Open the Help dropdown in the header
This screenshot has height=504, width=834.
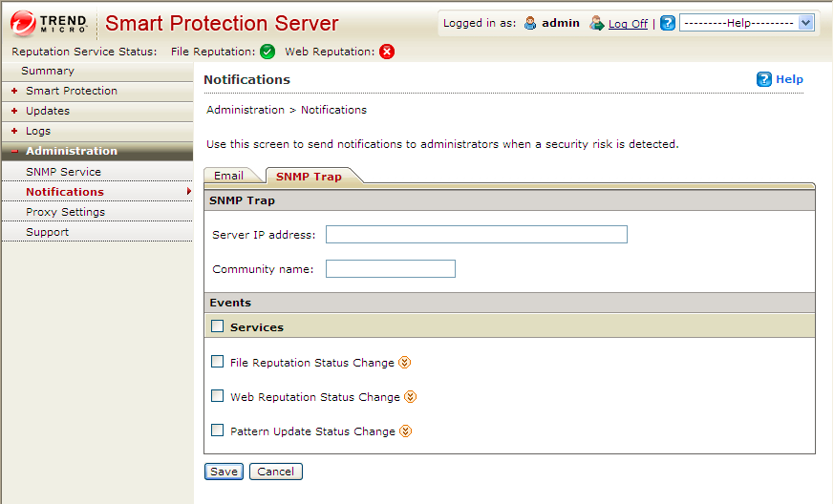(x=746, y=23)
